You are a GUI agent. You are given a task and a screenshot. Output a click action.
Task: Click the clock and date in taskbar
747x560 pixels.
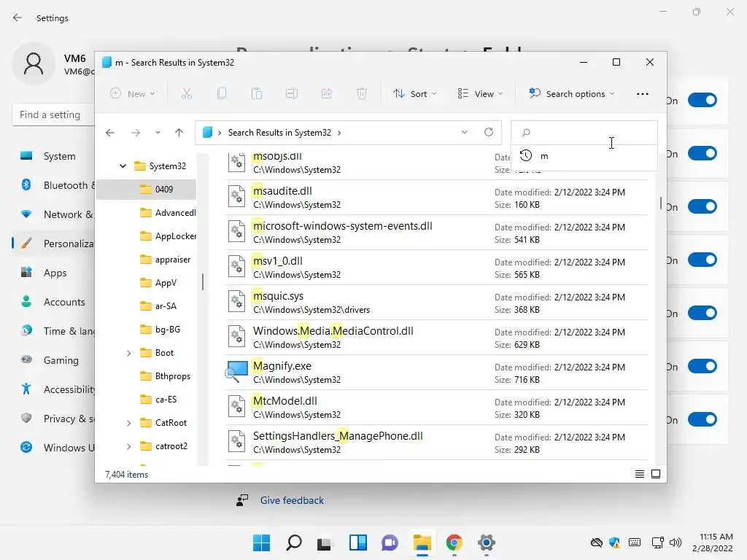pos(712,542)
